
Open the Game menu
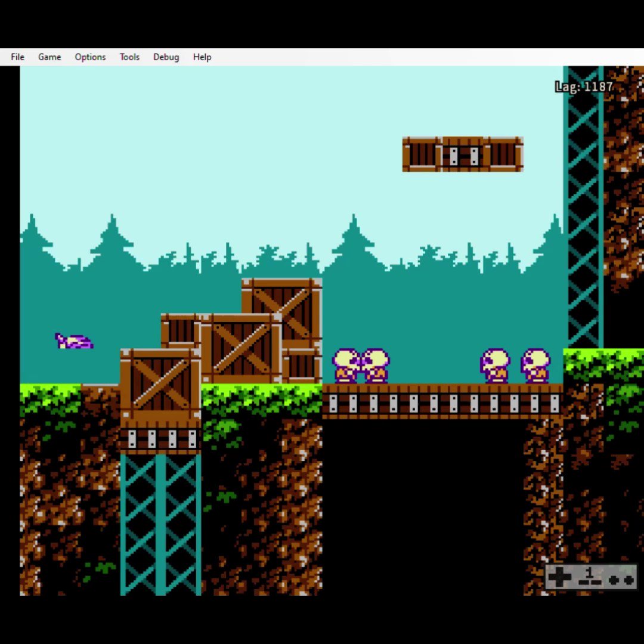(49, 57)
